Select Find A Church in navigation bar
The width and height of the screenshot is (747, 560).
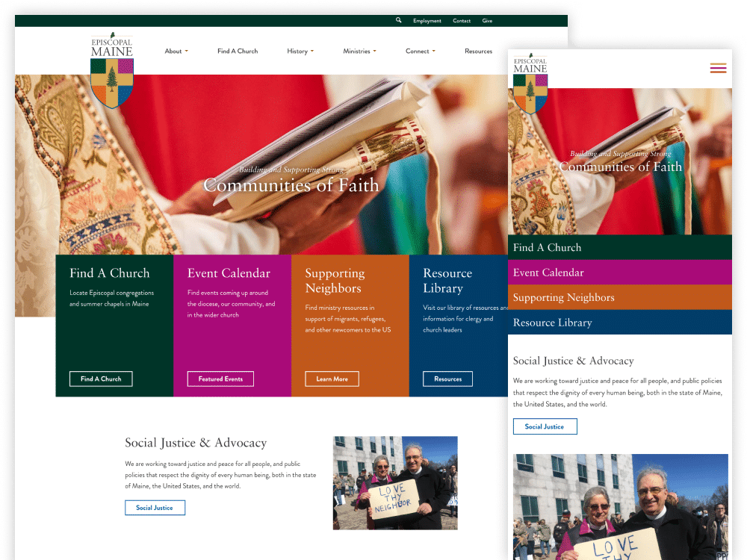click(x=238, y=52)
